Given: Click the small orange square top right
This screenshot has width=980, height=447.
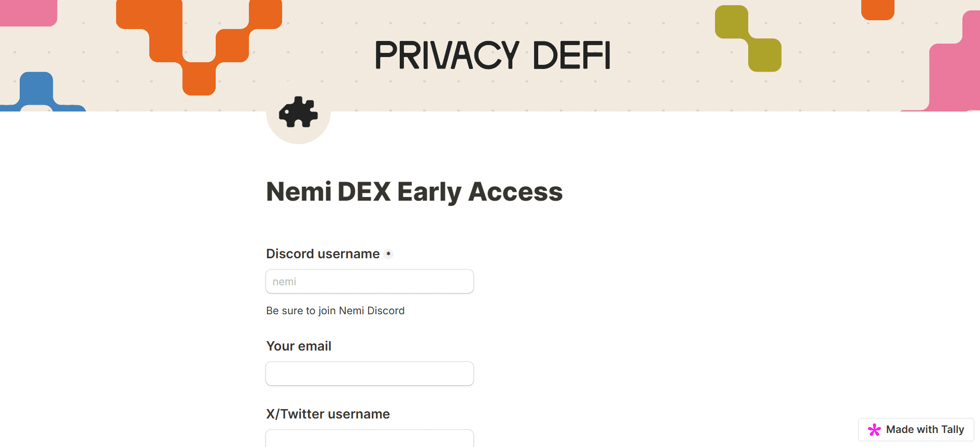Looking at the screenshot, I should (x=878, y=9).
